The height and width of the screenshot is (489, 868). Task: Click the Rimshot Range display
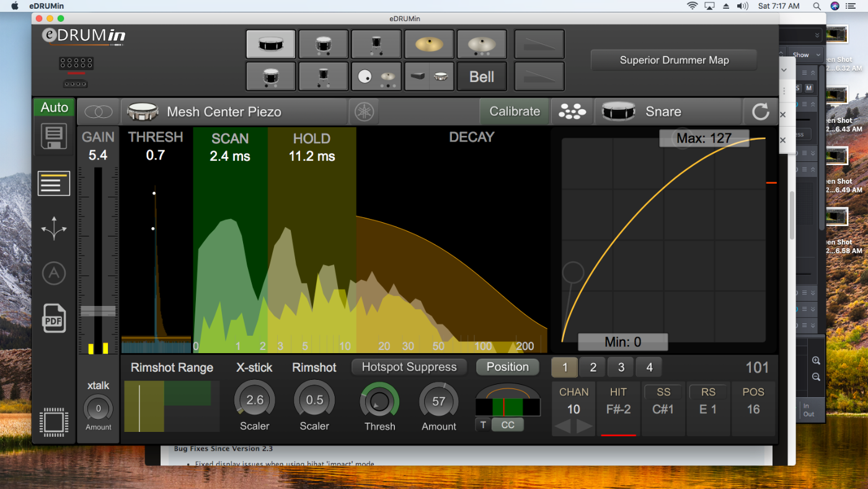pos(172,406)
